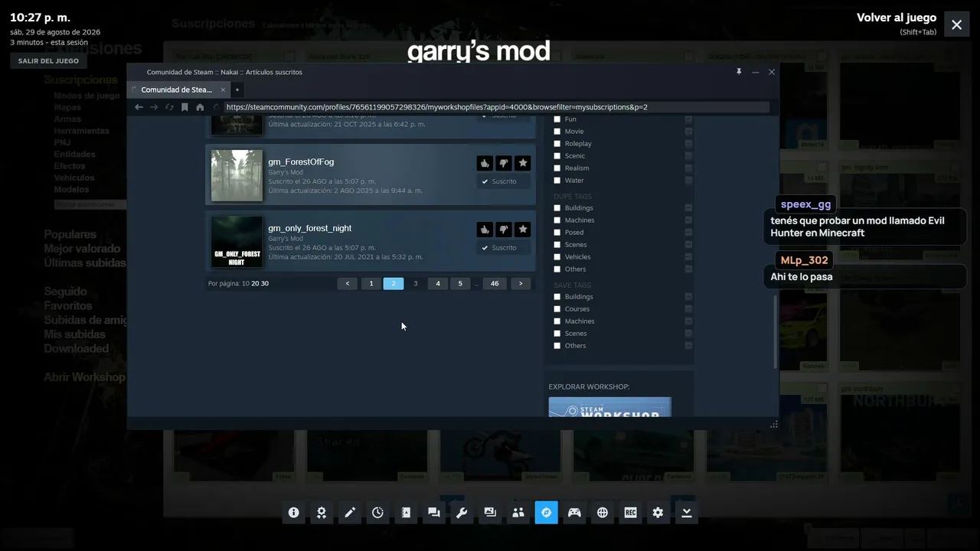Open the session clock icon in overlay toolbar

377,513
